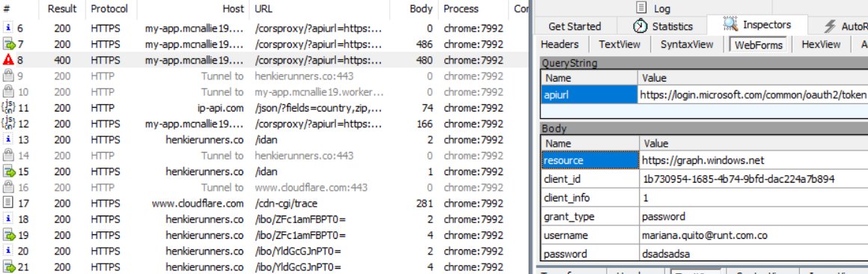This screenshot has width=868, height=274.
Task: Select the resource body parameter name
Action: click(x=590, y=160)
